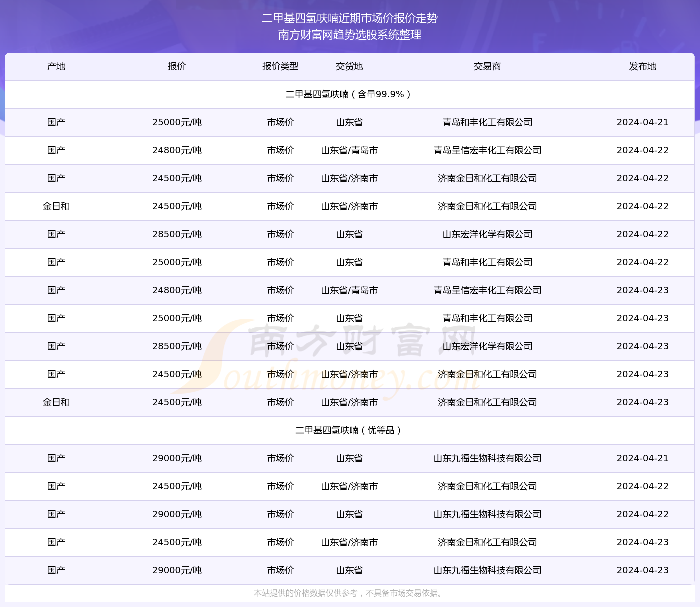Click 山东省 in the 28500元/吨 2024-04-22 row
This screenshot has height=607, width=700.
coord(349,234)
